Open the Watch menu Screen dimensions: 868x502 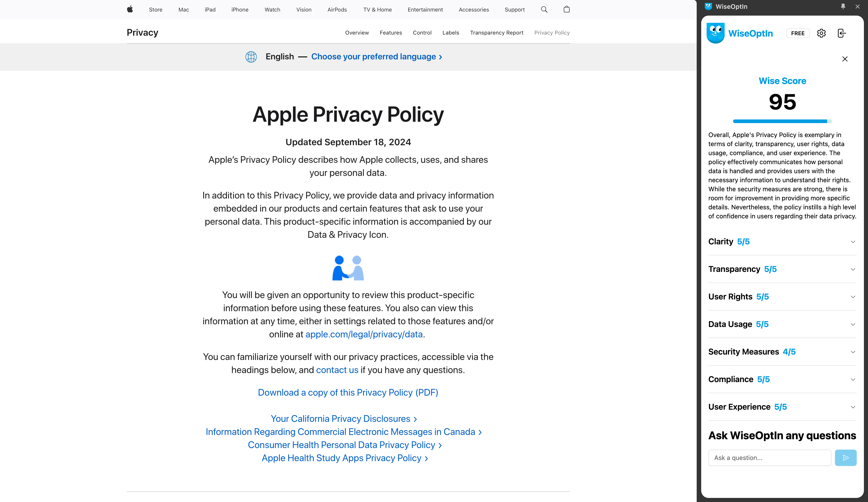(x=272, y=10)
